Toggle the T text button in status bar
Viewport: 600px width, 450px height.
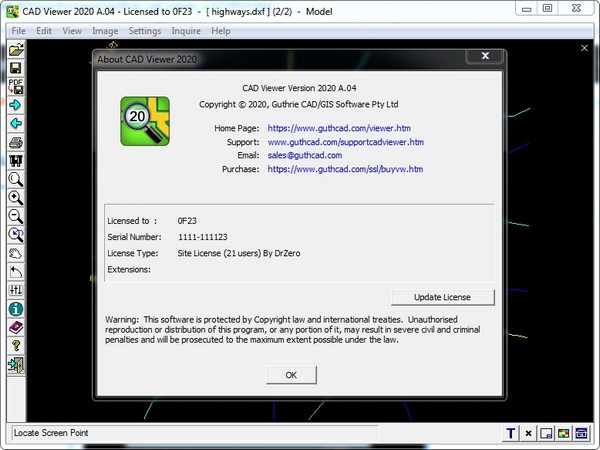tap(510, 434)
